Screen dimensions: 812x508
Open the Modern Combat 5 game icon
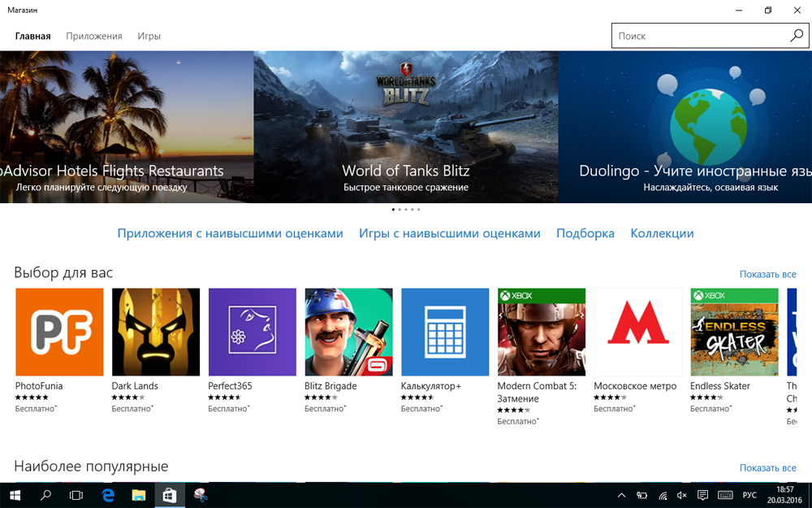pyautogui.click(x=541, y=332)
